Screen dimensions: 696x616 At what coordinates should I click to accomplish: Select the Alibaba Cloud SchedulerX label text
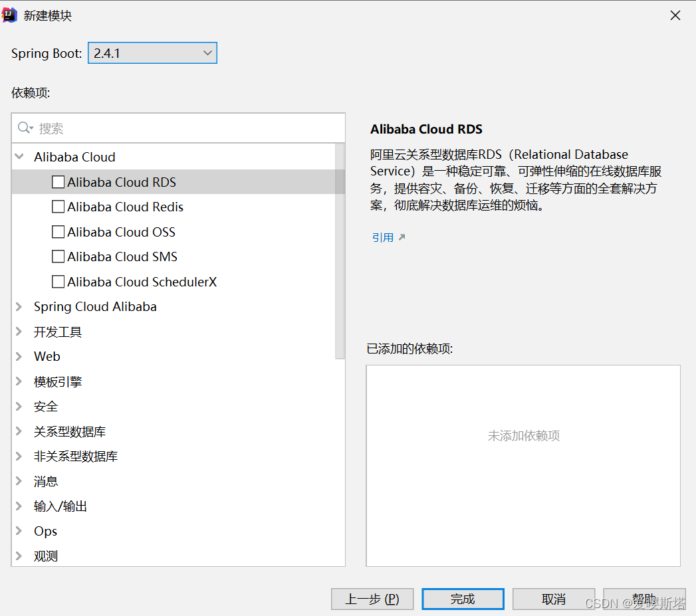pos(142,281)
